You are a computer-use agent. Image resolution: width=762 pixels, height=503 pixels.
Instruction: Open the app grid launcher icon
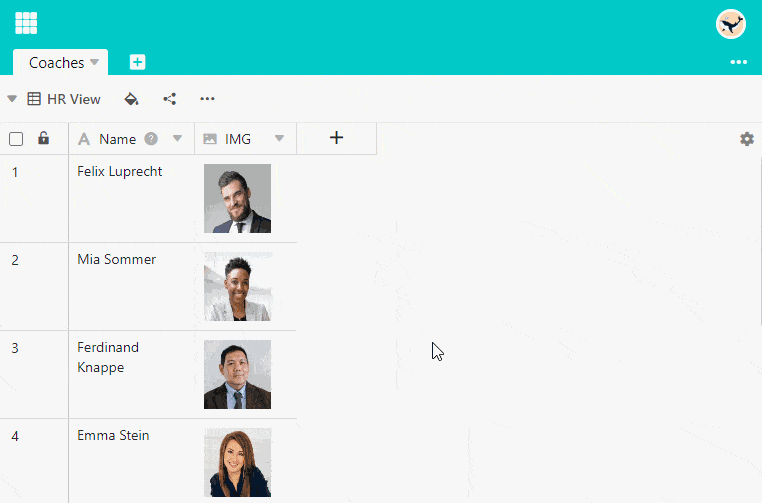click(x=26, y=23)
